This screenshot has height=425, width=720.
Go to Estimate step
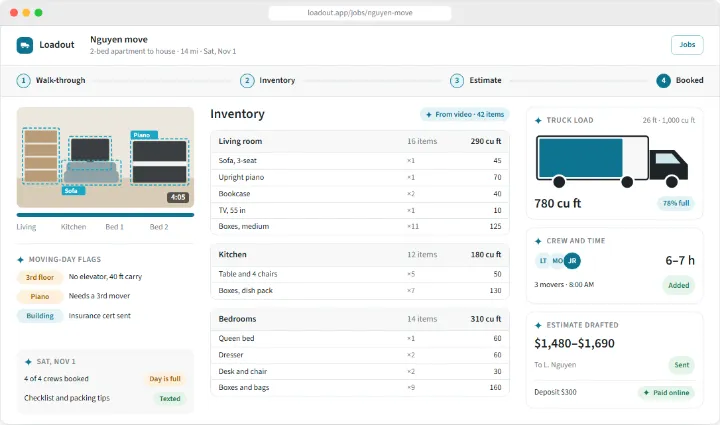[x=476, y=80]
